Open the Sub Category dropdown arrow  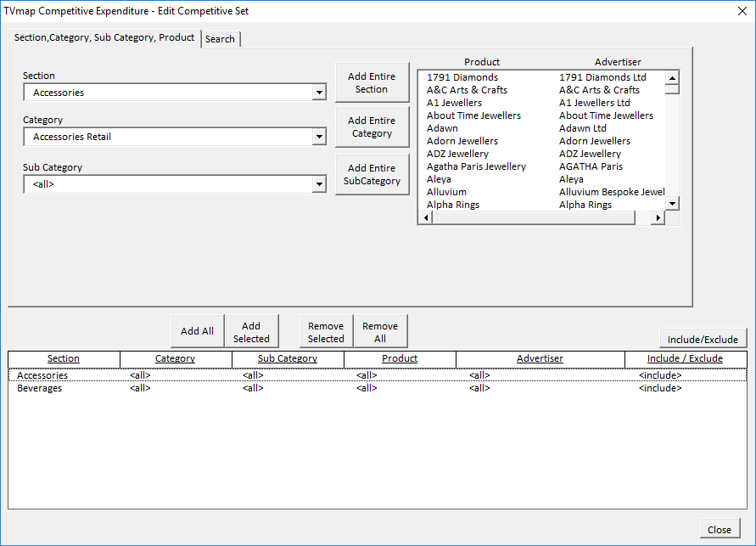tap(319, 184)
